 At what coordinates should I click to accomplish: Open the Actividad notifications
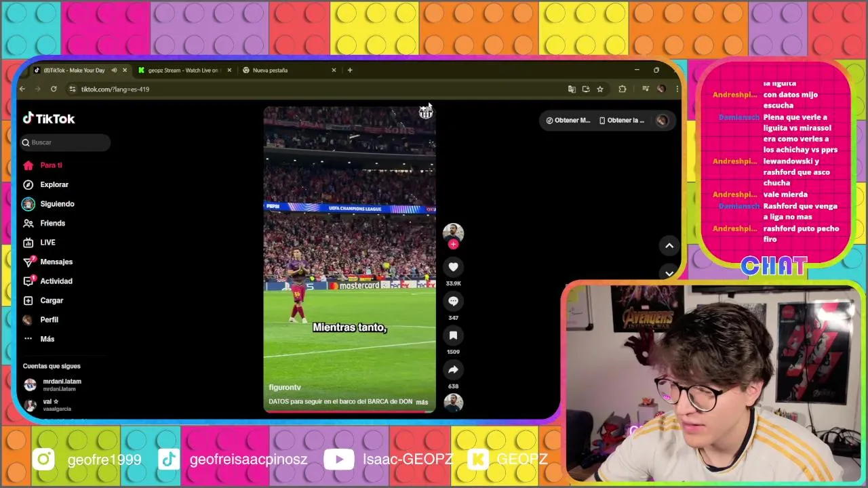coord(47,281)
